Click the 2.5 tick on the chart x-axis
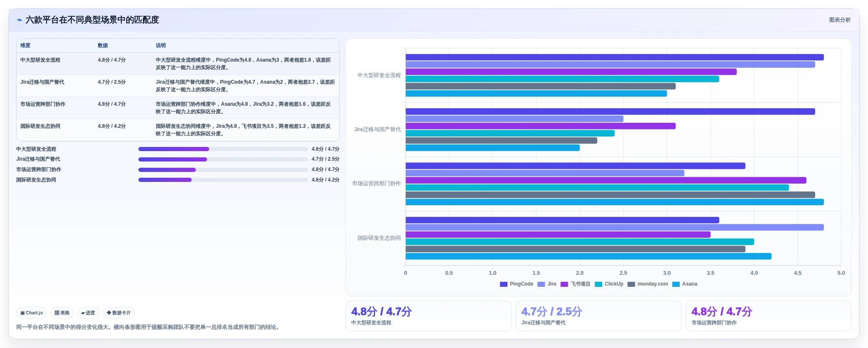This screenshot has width=868, height=348. coord(623,273)
